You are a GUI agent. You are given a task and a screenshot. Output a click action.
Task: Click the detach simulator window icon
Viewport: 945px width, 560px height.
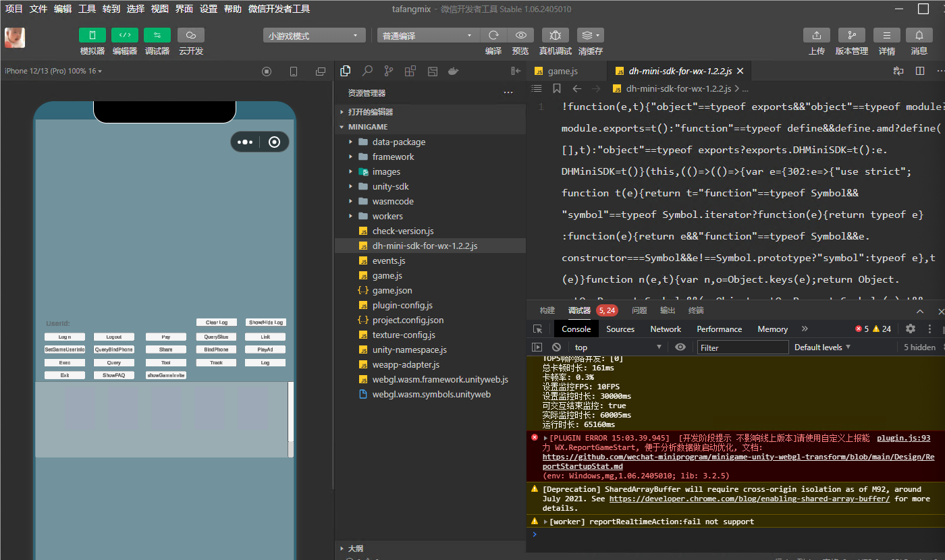pyautogui.click(x=321, y=71)
